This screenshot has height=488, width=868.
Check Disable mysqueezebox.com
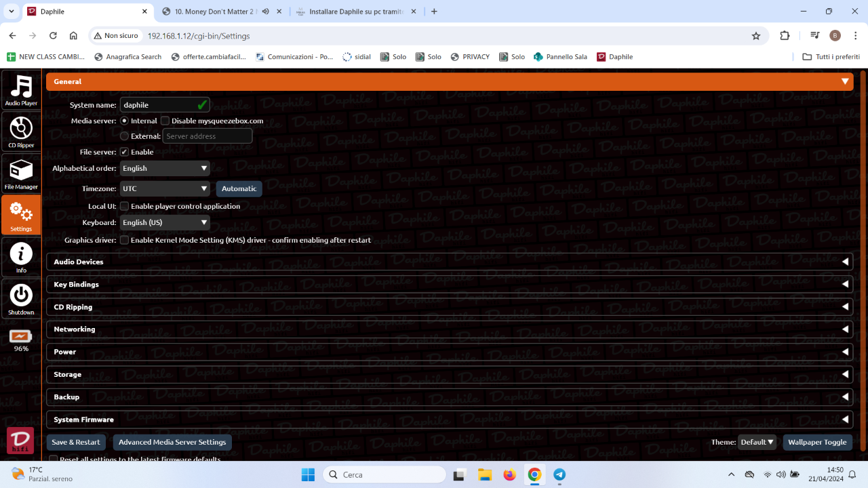coord(165,121)
